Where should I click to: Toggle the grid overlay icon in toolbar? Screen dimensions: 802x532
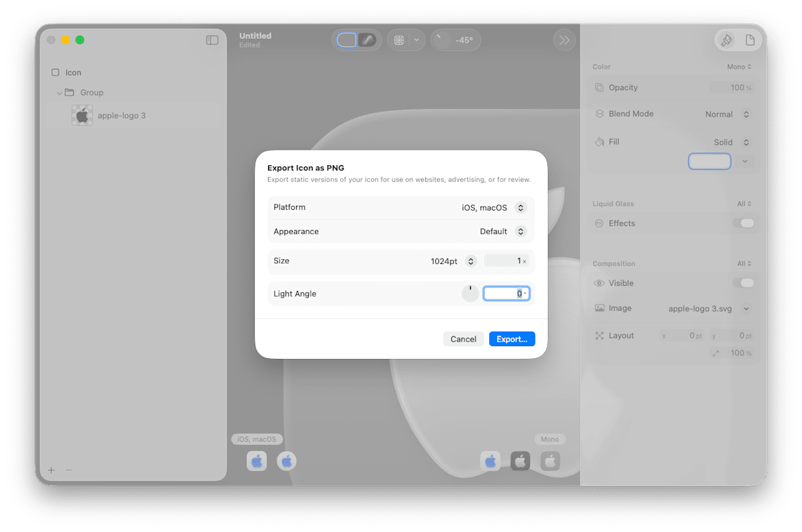[x=399, y=40]
